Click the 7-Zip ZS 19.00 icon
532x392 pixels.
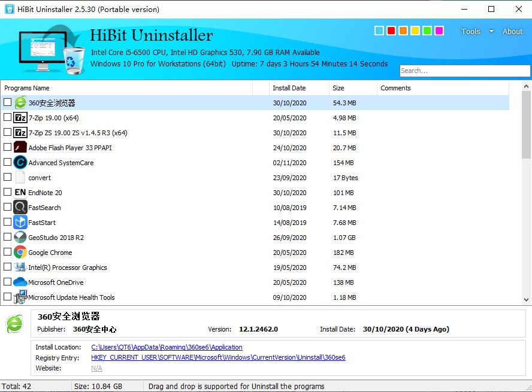20,132
